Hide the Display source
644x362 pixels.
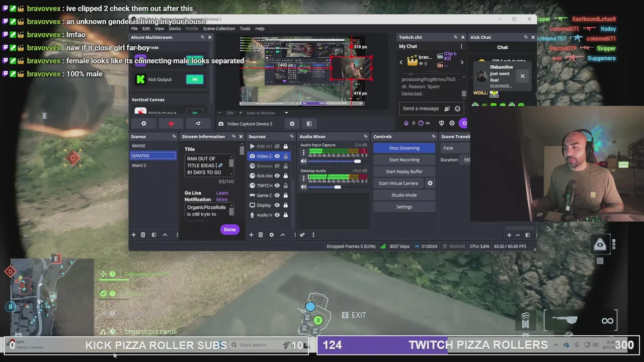pos(277,205)
